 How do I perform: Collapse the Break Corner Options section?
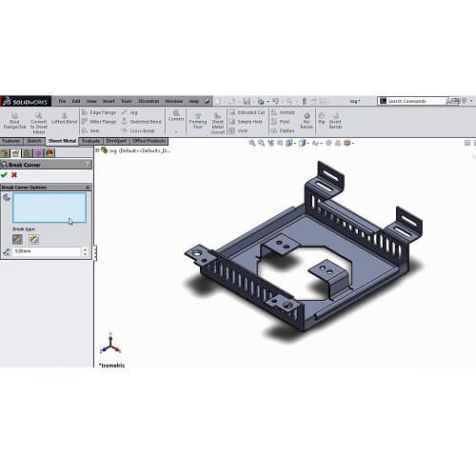click(x=88, y=188)
